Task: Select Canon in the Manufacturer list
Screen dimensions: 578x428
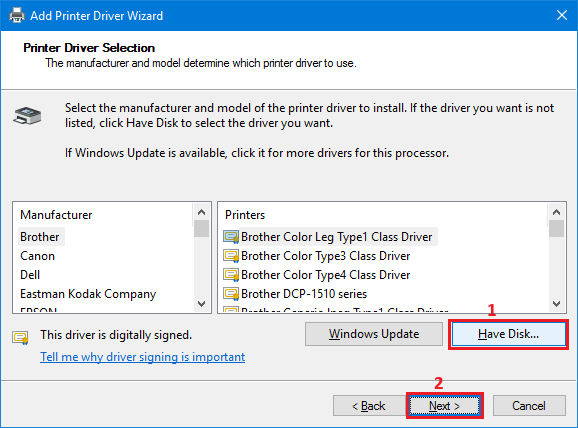Action: pyautogui.click(x=38, y=256)
